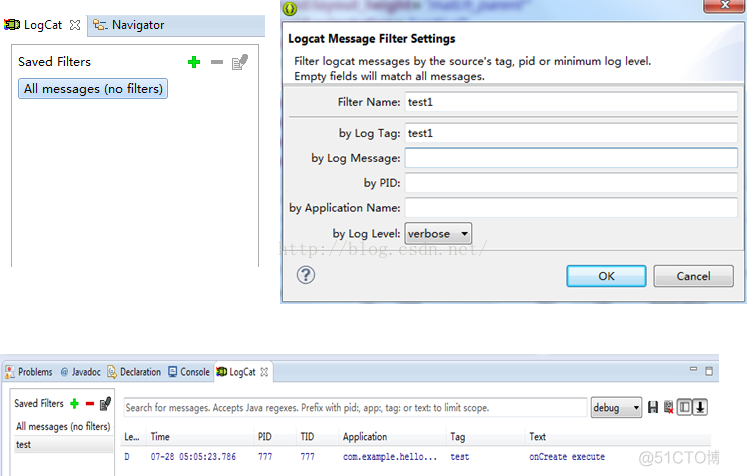Click the Application column header

365,437
